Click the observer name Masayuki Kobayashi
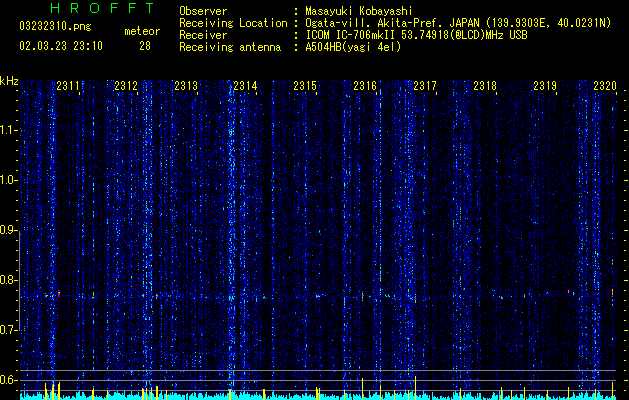 [359, 11]
